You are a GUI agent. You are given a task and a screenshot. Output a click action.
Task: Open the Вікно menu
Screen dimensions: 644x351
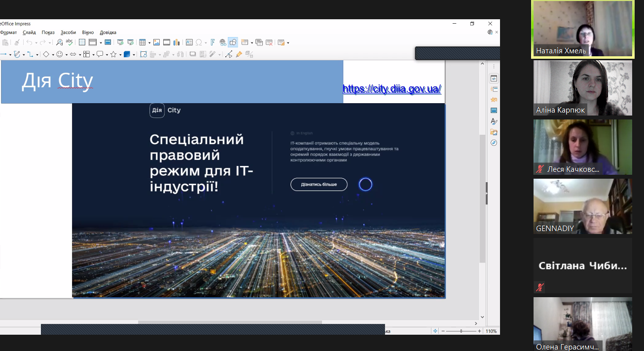click(x=87, y=32)
